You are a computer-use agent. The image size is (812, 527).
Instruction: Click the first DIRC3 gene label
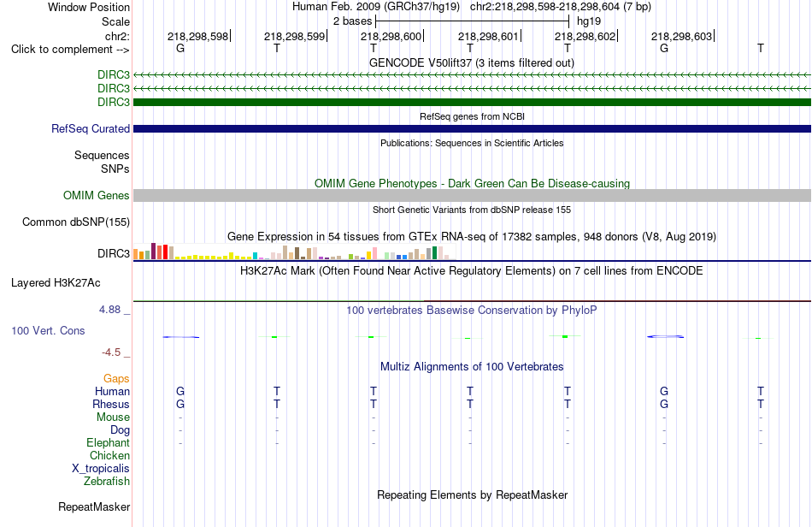(x=114, y=75)
